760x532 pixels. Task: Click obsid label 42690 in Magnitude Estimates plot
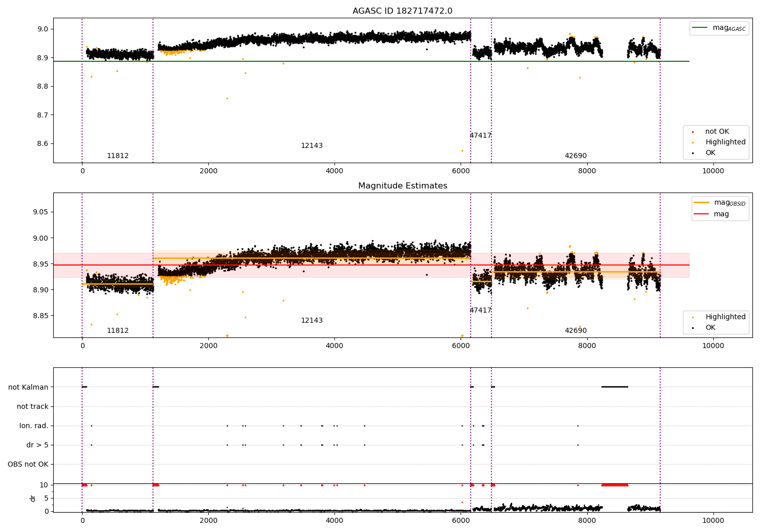pos(576,331)
